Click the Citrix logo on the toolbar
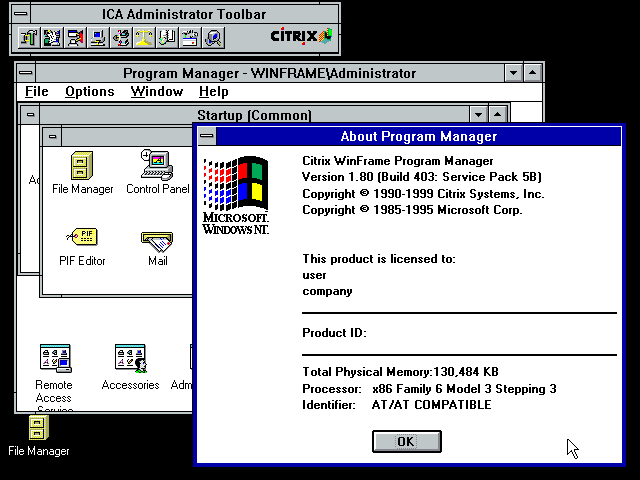This screenshot has width=640, height=480. (x=300, y=37)
